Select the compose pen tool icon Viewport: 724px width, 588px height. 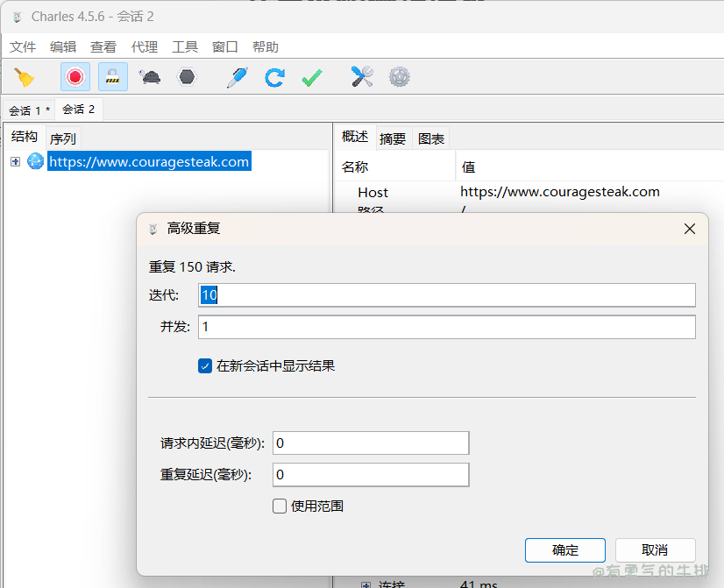237,77
